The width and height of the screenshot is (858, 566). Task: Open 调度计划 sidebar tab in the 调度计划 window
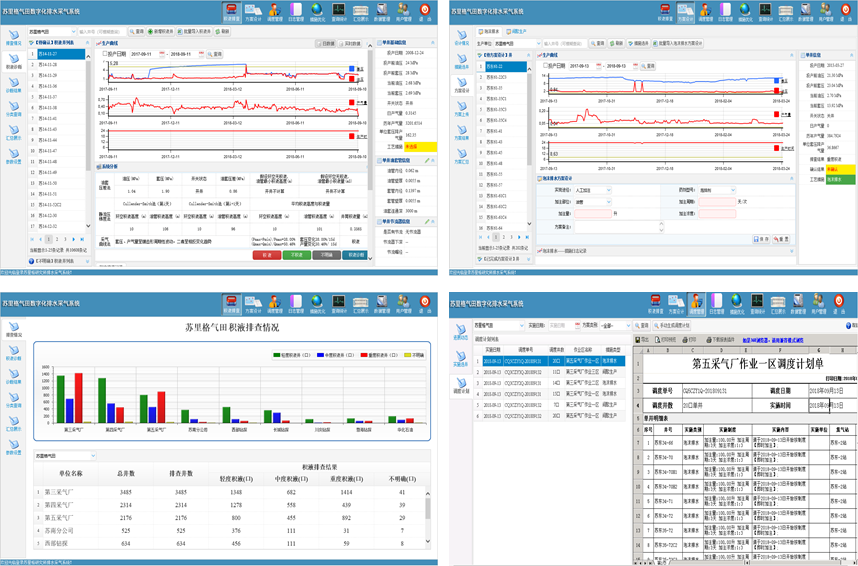(x=462, y=386)
